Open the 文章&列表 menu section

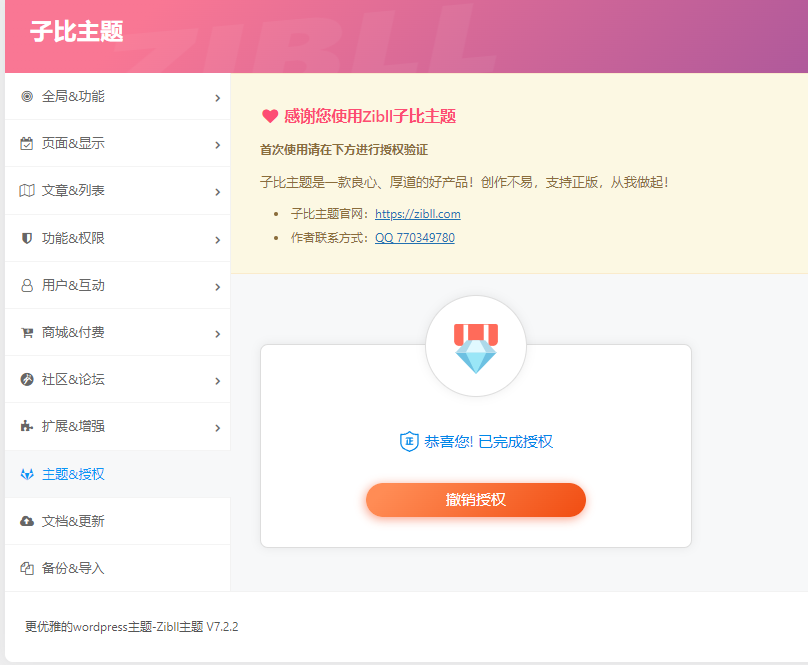117,191
